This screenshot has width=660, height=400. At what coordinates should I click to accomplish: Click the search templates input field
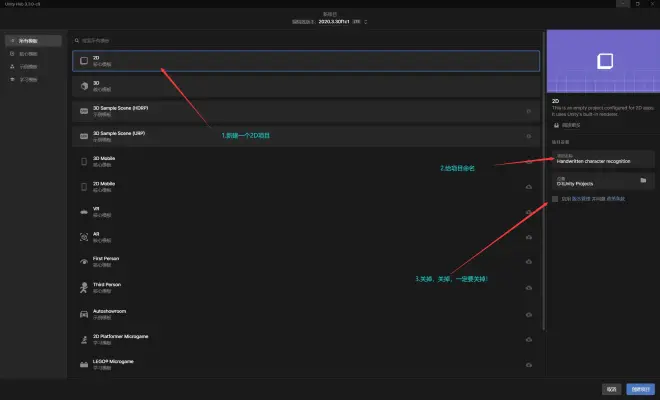click(x=306, y=40)
